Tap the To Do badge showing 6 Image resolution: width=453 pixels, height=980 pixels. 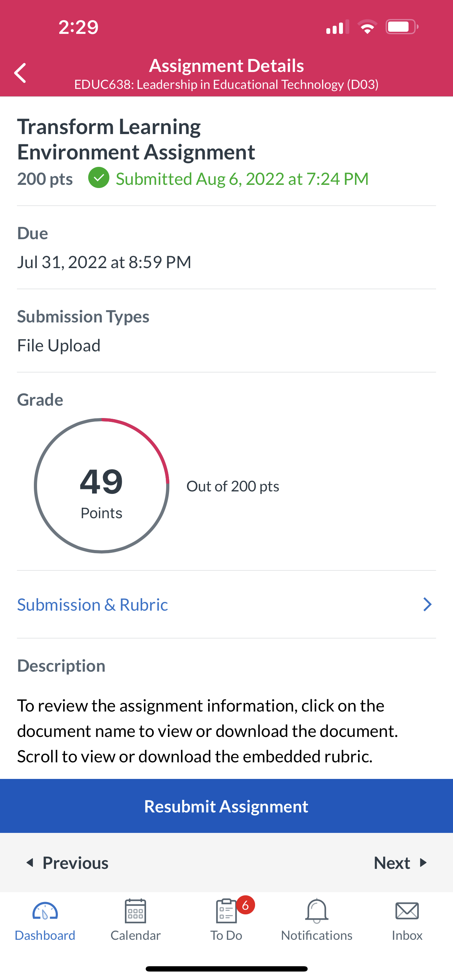pos(245,906)
